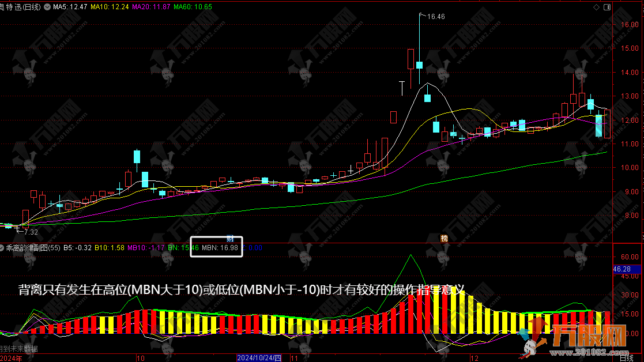Click the 12.00 price axis label

pos(630,120)
